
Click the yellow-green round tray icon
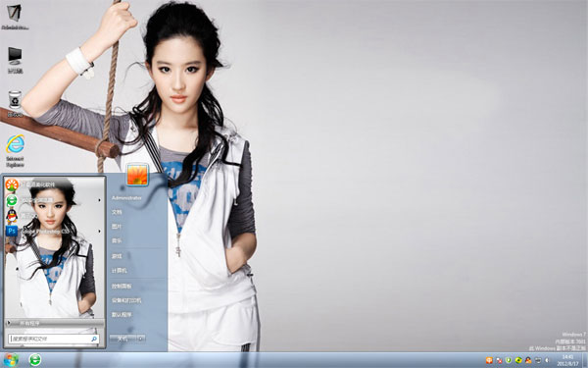[518, 360]
